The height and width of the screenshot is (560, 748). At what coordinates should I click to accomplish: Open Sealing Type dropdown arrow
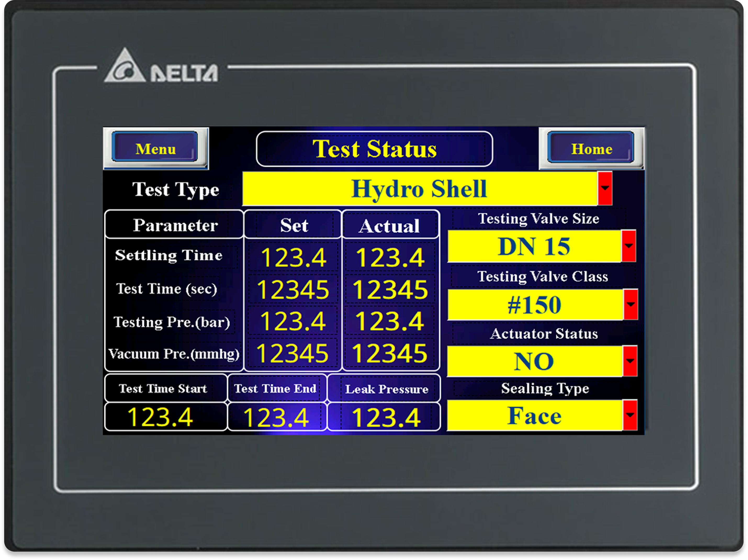(630, 415)
